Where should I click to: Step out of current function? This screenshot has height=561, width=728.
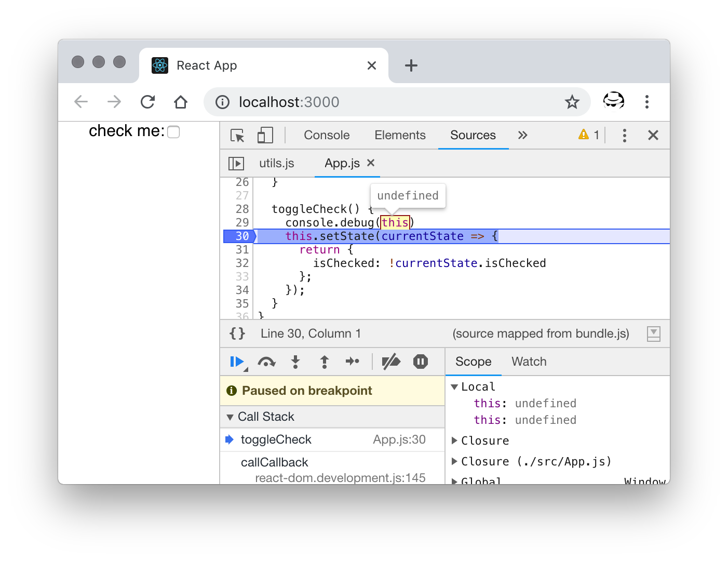click(325, 362)
